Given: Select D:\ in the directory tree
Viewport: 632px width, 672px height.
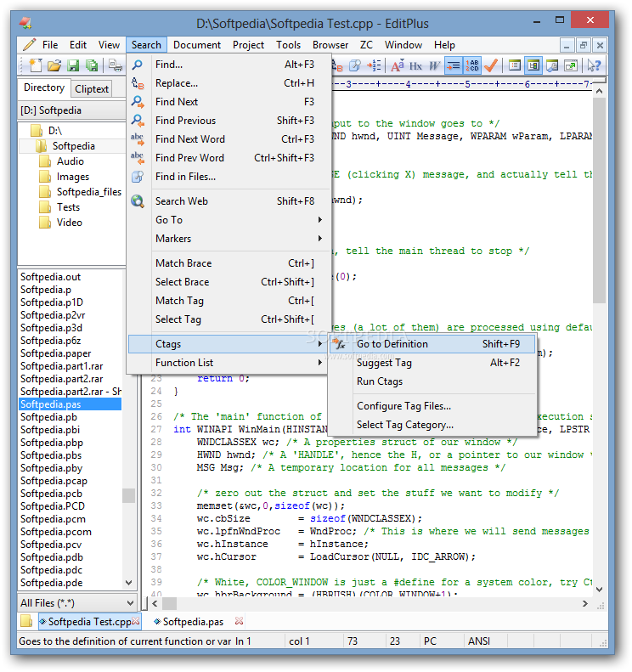Looking at the screenshot, I should (x=55, y=130).
